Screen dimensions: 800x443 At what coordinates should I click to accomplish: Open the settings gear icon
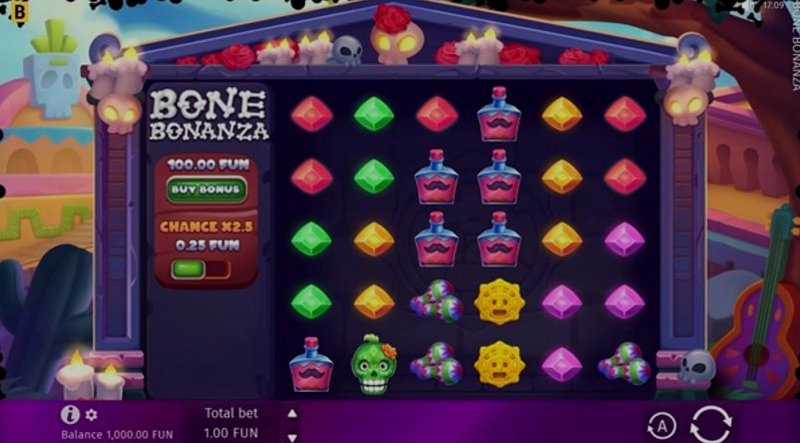[91, 415]
